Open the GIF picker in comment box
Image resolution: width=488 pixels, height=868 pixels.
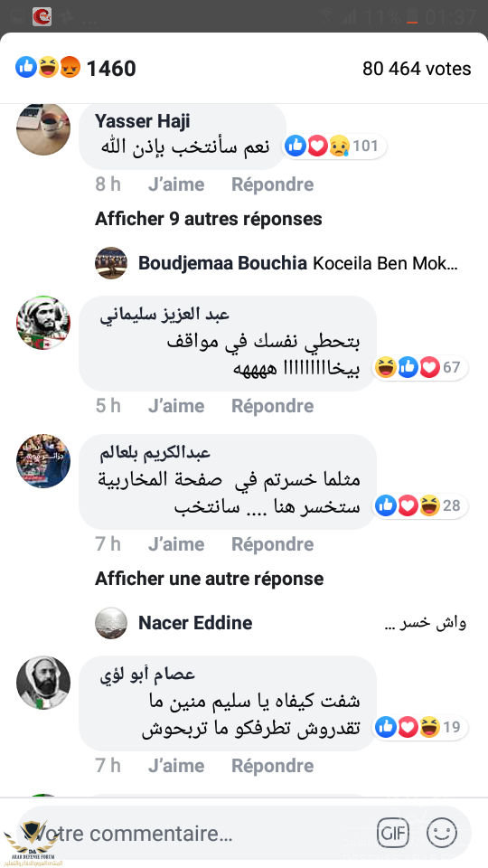(x=393, y=833)
